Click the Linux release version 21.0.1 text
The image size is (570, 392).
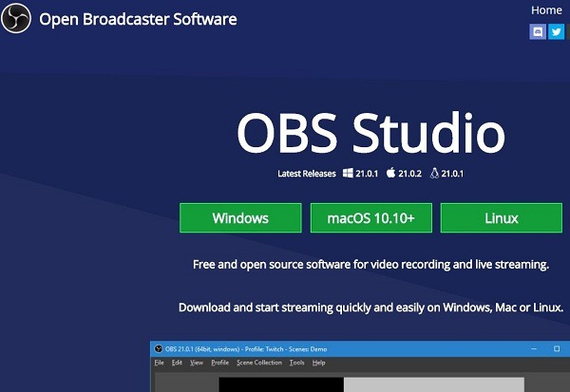tap(452, 174)
